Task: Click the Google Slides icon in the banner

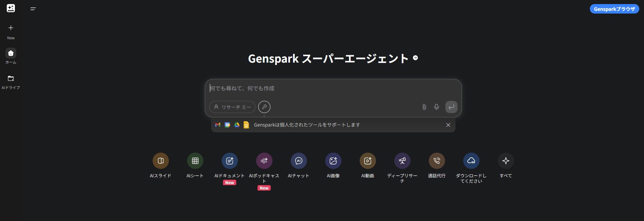Action: (x=246, y=125)
